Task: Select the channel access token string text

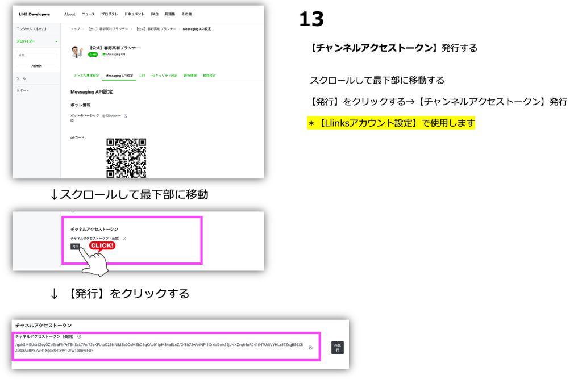Action: (159, 348)
